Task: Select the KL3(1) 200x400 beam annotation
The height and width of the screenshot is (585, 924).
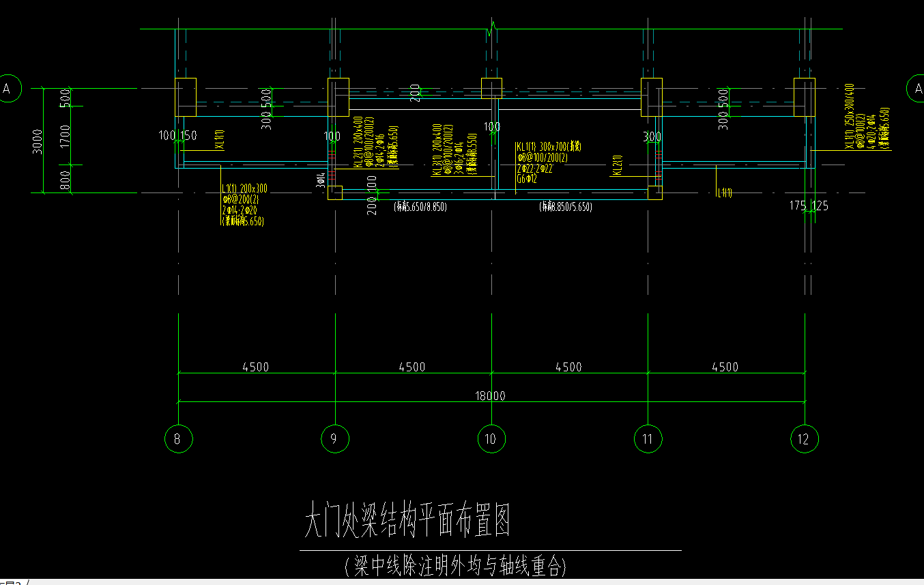Action: pos(437,149)
